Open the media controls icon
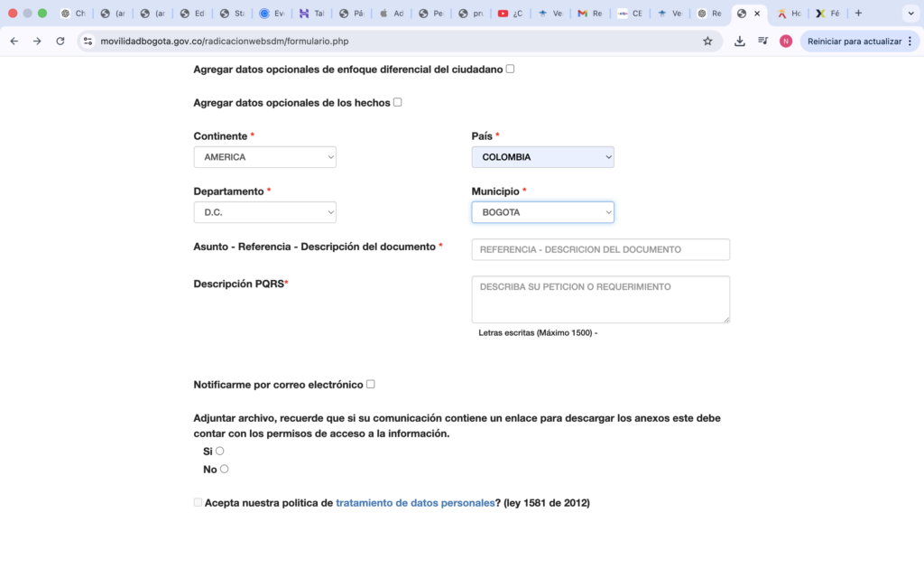This screenshot has height=578, width=924. 762,41
